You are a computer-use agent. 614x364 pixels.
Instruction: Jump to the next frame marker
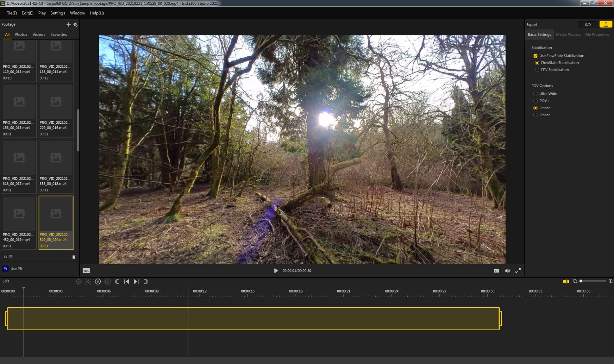click(136, 281)
